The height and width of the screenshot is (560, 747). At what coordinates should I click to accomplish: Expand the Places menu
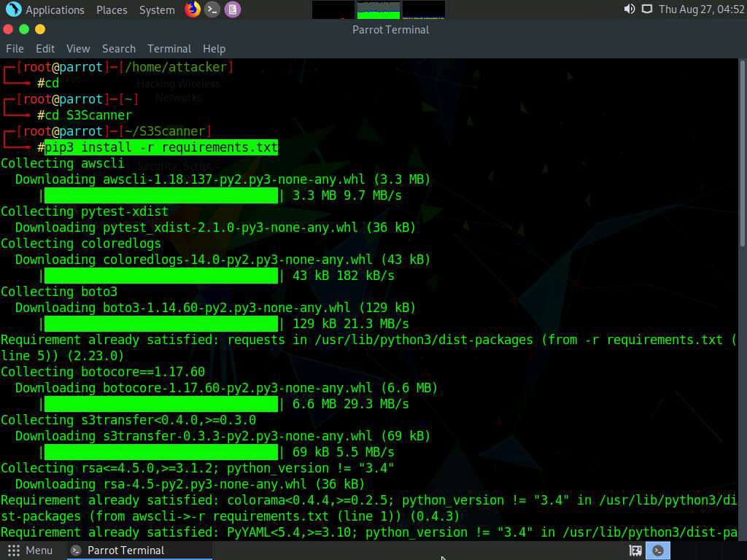click(112, 10)
